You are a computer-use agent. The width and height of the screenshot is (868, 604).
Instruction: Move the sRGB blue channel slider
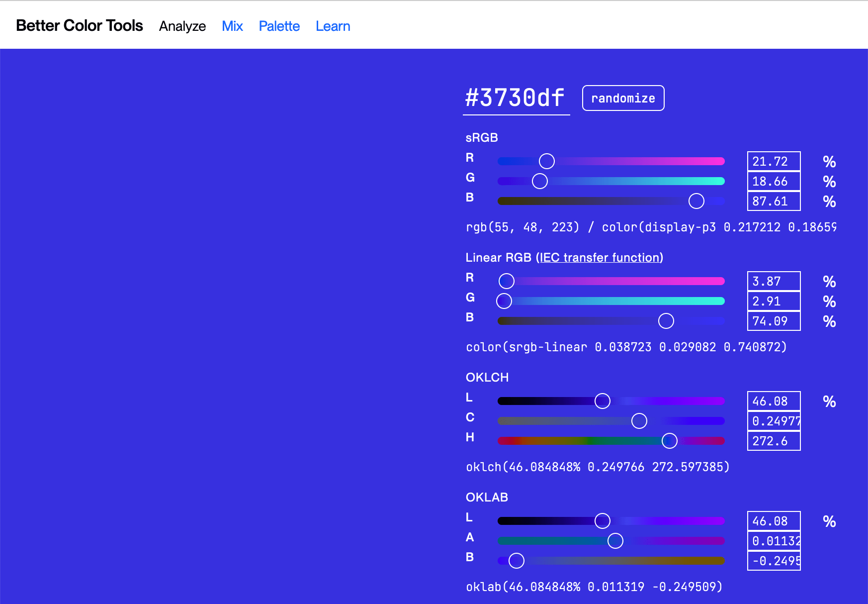point(696,201)
